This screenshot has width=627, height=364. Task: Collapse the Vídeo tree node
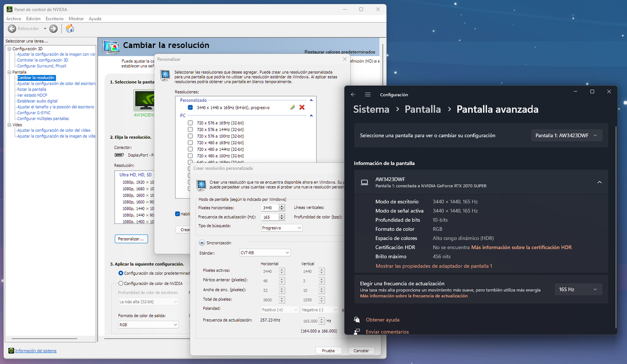tap(9, 125)
